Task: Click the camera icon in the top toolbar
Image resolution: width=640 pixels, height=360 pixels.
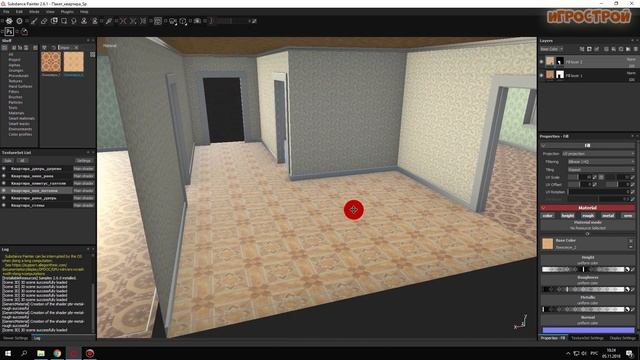Action: click(x=197, y=21)
